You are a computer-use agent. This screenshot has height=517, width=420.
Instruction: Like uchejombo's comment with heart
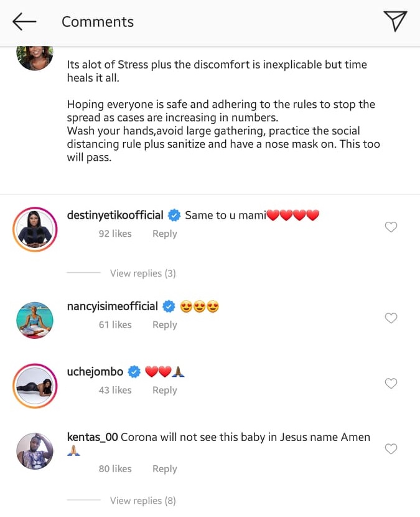point(391,384)
